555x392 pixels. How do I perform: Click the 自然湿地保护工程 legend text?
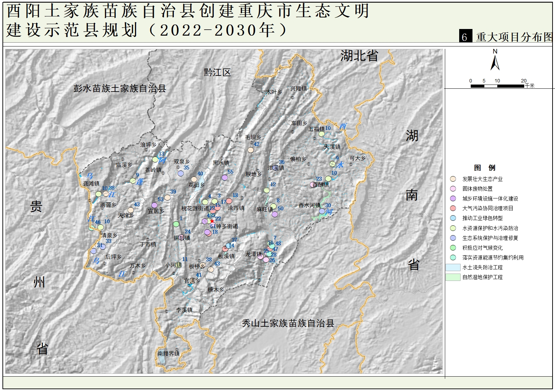[482, 277]
